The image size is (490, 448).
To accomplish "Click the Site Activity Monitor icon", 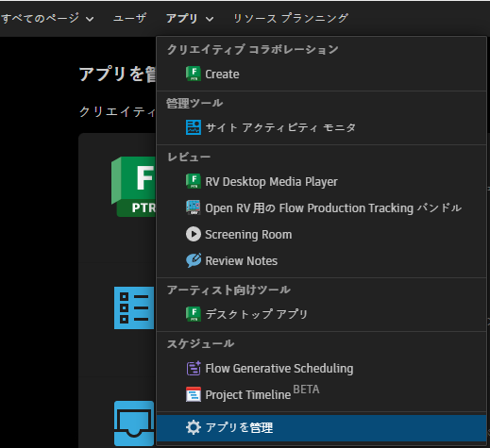I will 194,127.
